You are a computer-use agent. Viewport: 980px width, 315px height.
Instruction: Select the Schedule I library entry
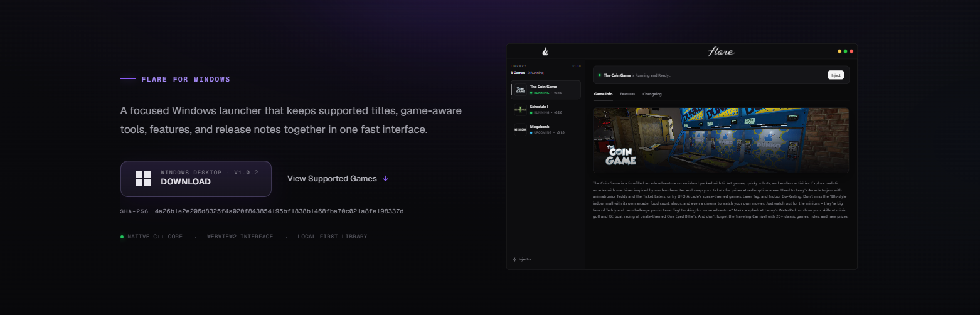tap(545, 110)
